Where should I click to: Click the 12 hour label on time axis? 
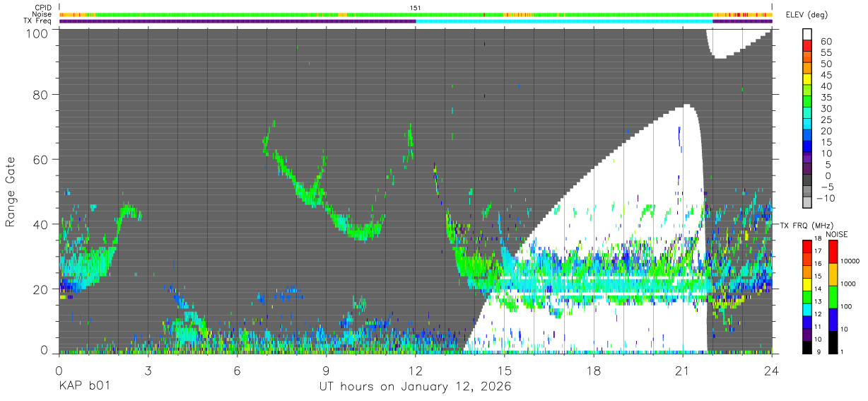[416, 371]
